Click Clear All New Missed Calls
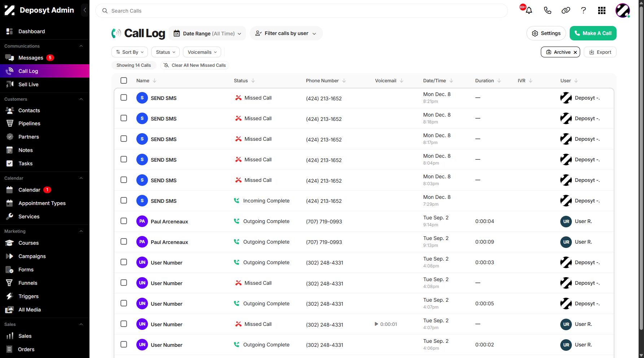The height and width of the screenshot is (358, 644). point(195,65)
